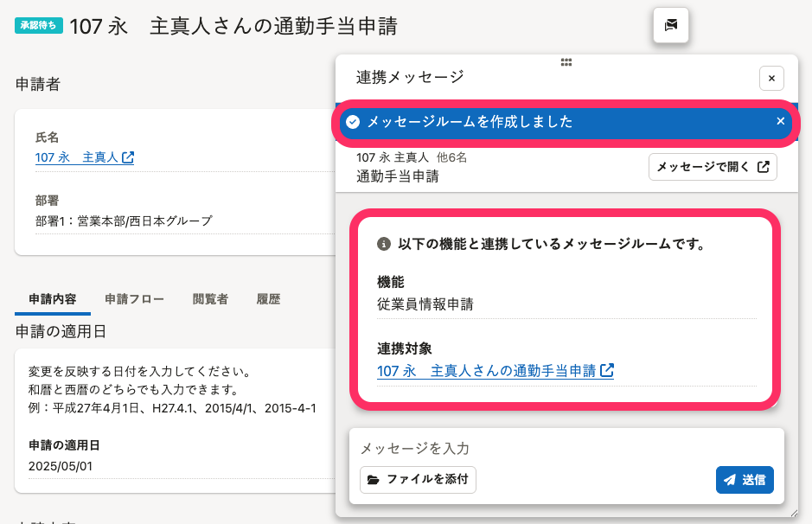Viewport: 812px width, 524px height.
Task: Click the external link icon after the 連携対象 link
Action: 607,371
